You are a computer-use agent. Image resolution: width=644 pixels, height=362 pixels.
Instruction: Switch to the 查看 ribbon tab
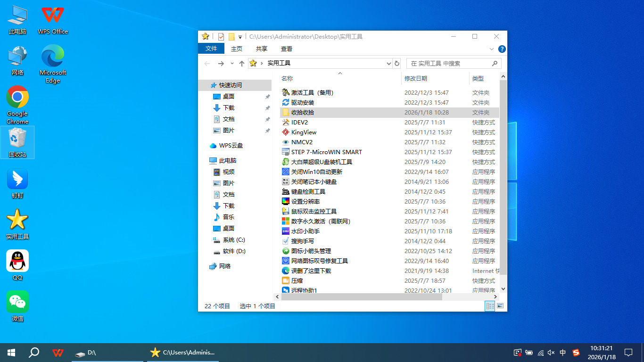coord(286,49)
